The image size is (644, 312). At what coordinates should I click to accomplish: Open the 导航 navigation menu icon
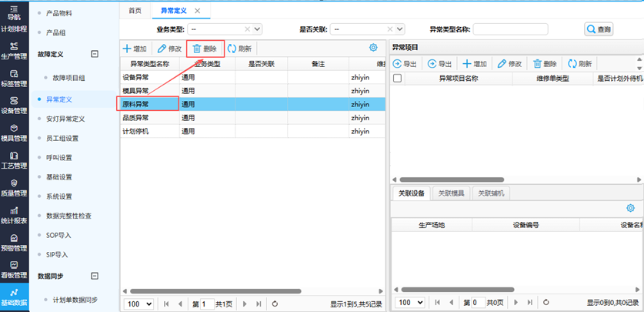coord(14,13)
